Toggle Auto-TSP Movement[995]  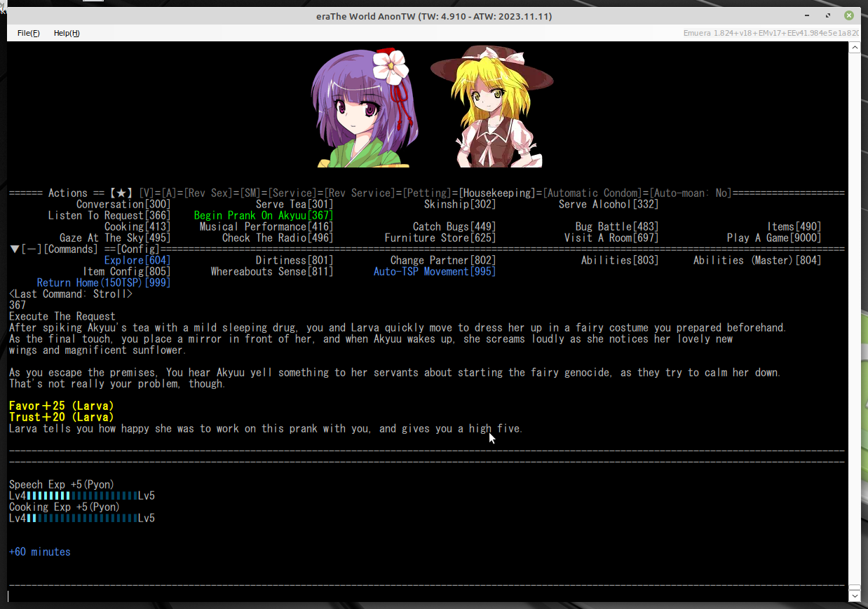click(x=435, y=272)
